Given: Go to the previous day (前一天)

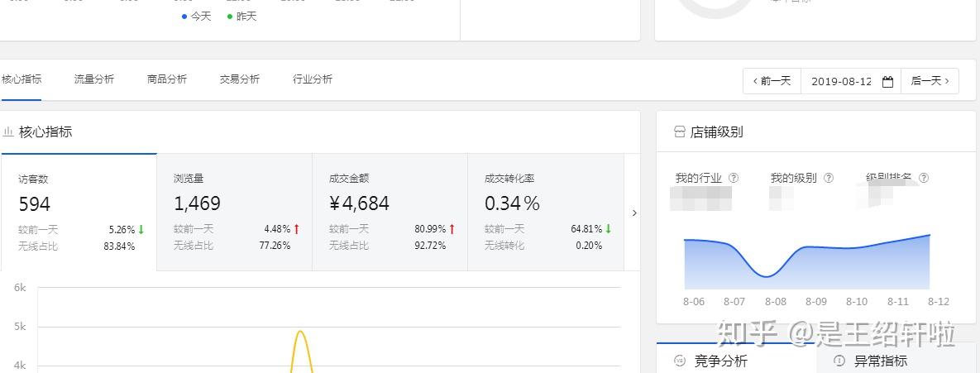Looking at the screenshot, I should point(772,81).
